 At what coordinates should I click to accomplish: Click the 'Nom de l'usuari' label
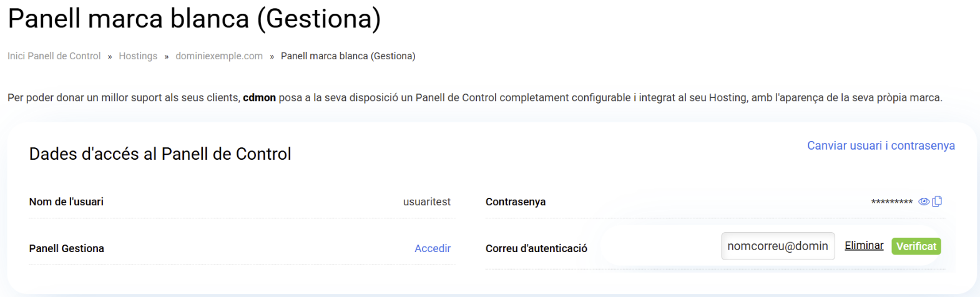(x=66, y=202)
